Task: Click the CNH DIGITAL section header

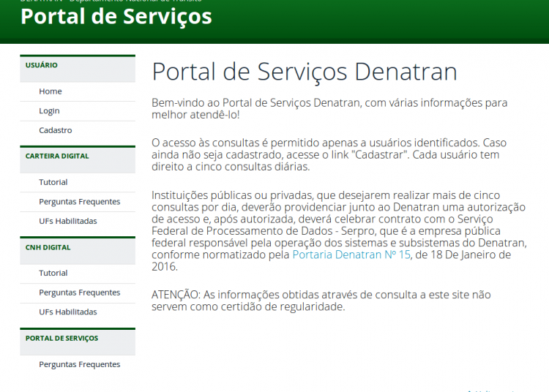Action: 78,250
